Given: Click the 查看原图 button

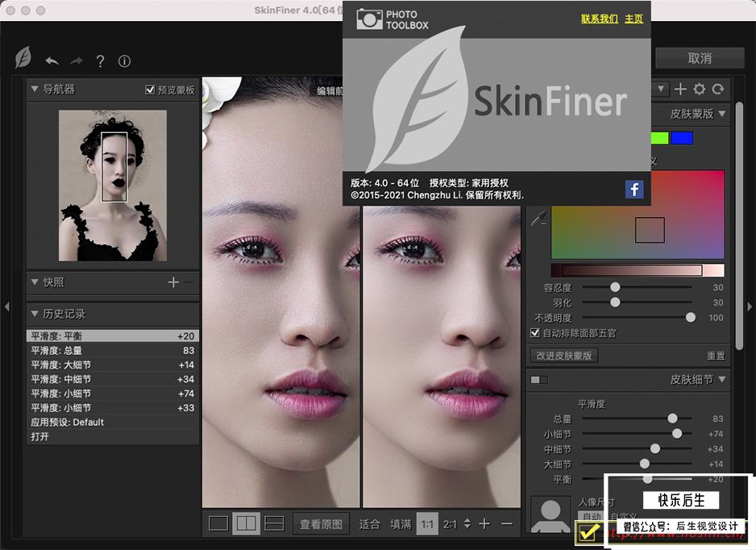Looking at the screenshot, I should (321, 524).
